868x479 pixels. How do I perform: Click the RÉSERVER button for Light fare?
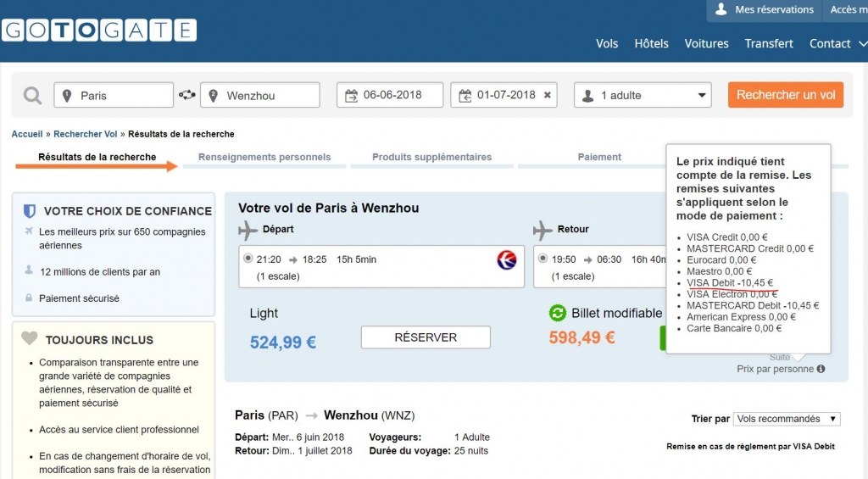coord(426,337)
